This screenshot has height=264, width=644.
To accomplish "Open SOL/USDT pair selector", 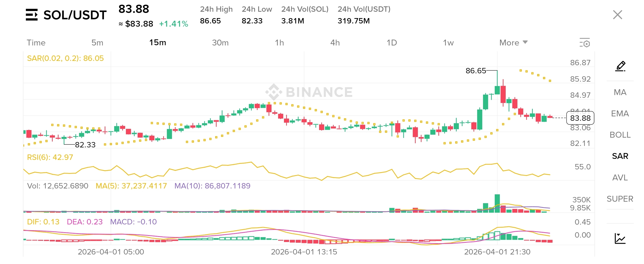I will click(75, 15).
